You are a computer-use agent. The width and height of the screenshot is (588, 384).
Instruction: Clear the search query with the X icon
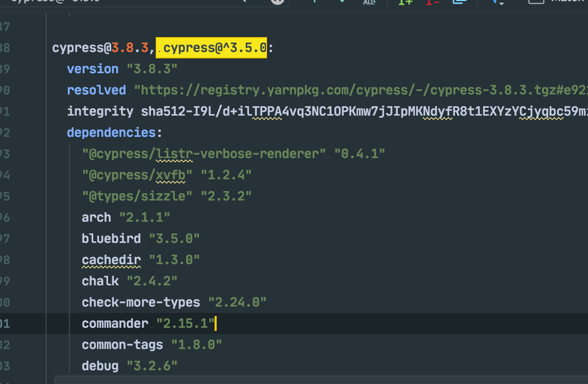tap(277, 2)
